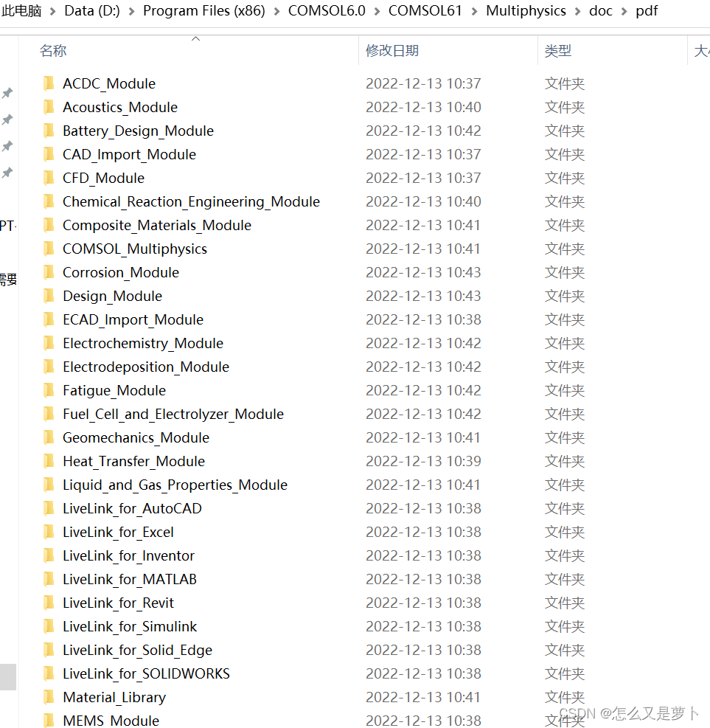Click date 2022-12-13 10:39 of Heat_Transfer_Module

[x=423, y=462]
